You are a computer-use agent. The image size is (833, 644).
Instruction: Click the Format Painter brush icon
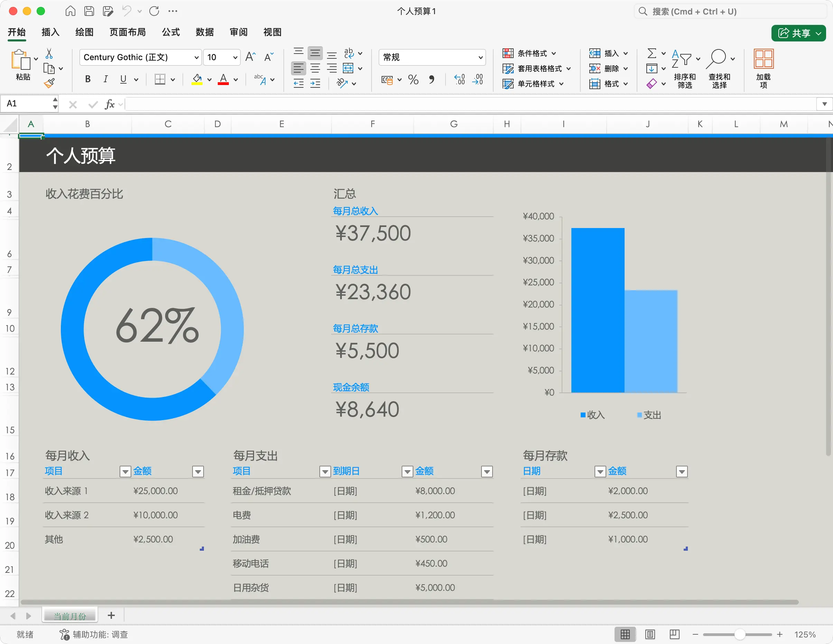click(49, 83)
